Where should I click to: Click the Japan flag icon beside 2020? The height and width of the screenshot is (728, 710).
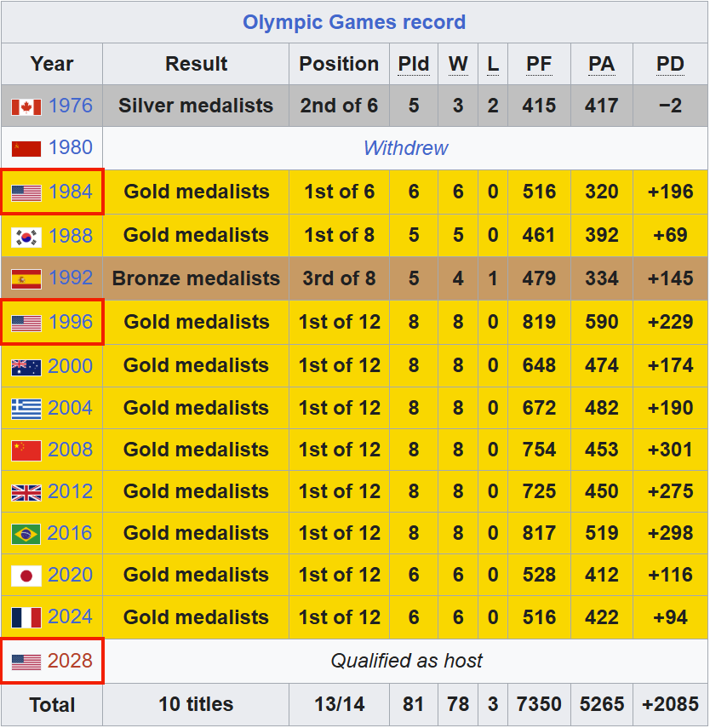click(x=26, y=576)
